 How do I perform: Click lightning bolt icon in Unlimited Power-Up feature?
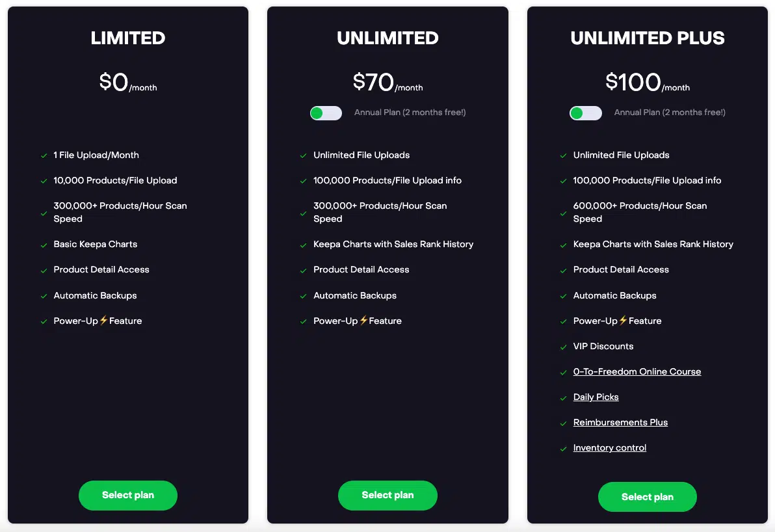click(363, 321)
